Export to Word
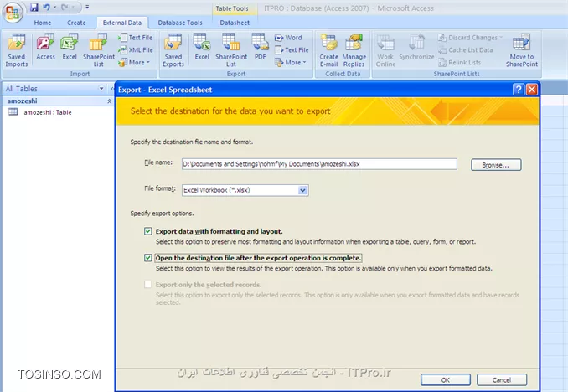Viewport: 568px width, 392px height. point(288,38)
